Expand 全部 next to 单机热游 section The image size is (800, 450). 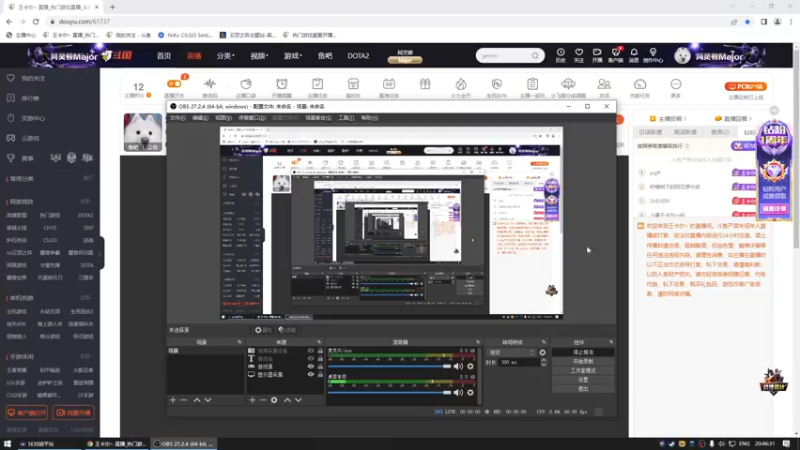(x=86, y=298)
